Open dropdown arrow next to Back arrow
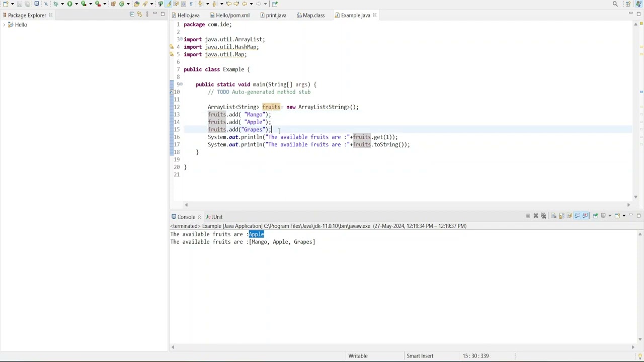 coord(251,4)
